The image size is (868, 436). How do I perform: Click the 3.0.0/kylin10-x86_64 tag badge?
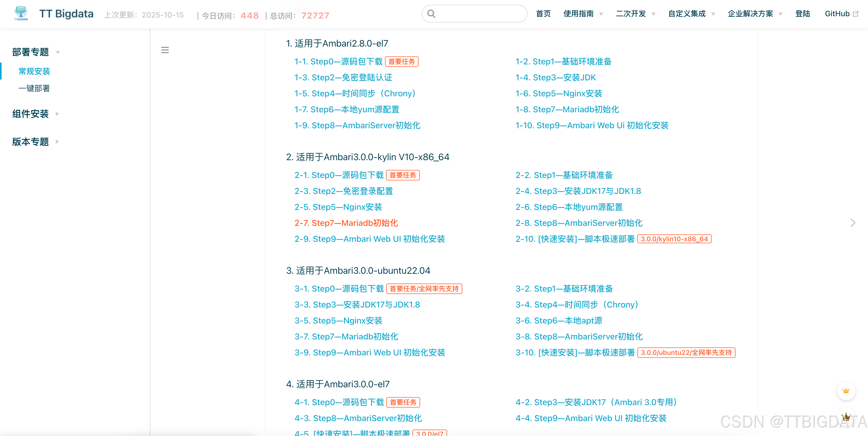[x=674, y=239]
